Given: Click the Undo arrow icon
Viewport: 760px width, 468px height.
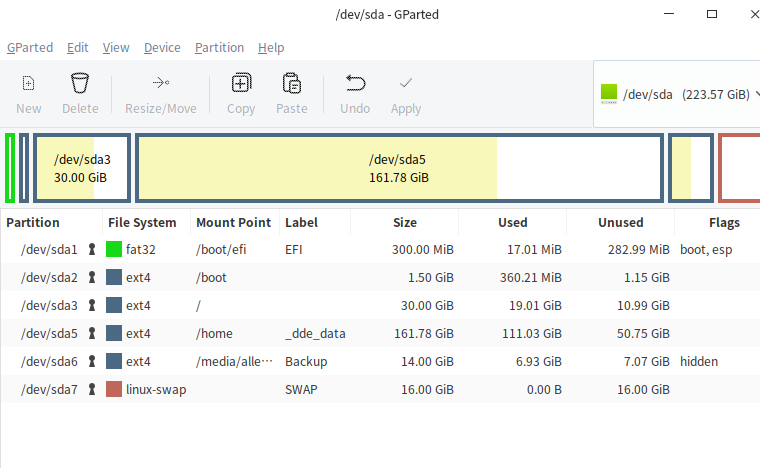Looking at the screenshot, I should click(x=355, y=83).
